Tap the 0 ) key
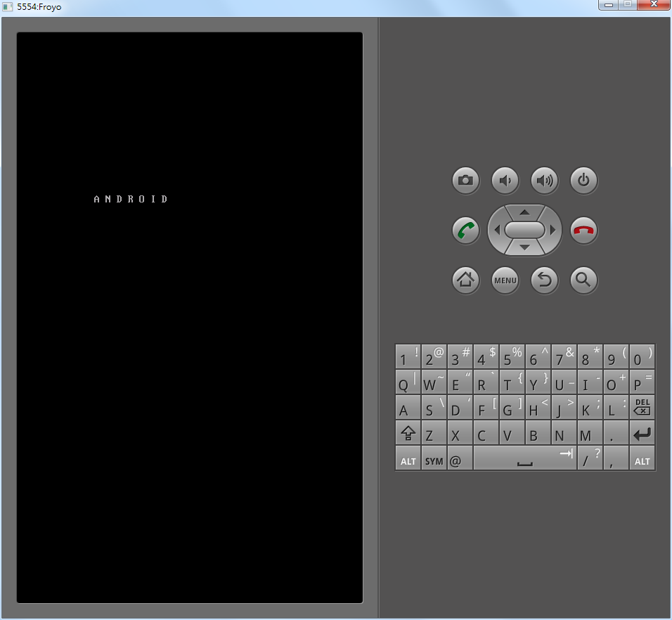The height and width of the screenshot is (620, 672). point(642,356)
